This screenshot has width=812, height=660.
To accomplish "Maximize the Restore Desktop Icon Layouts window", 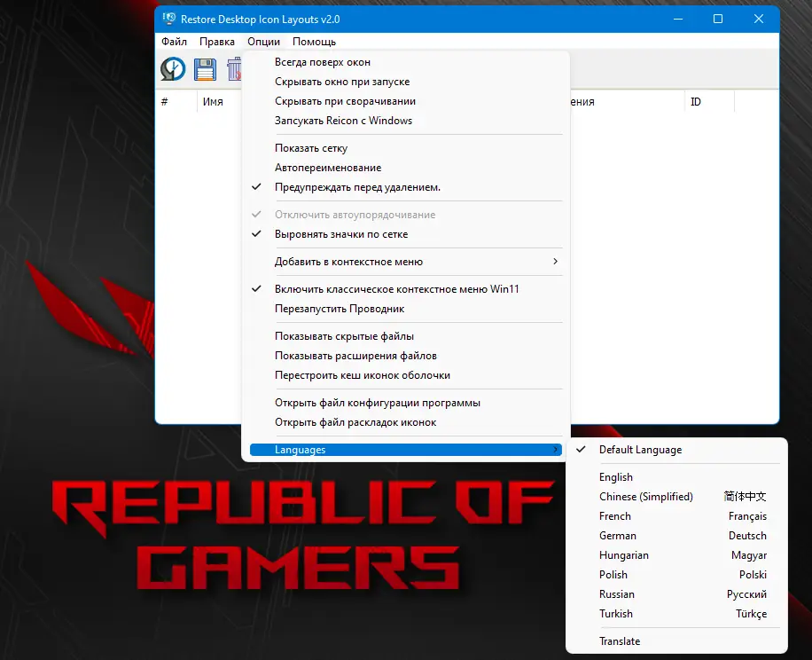I will (718, 20).
